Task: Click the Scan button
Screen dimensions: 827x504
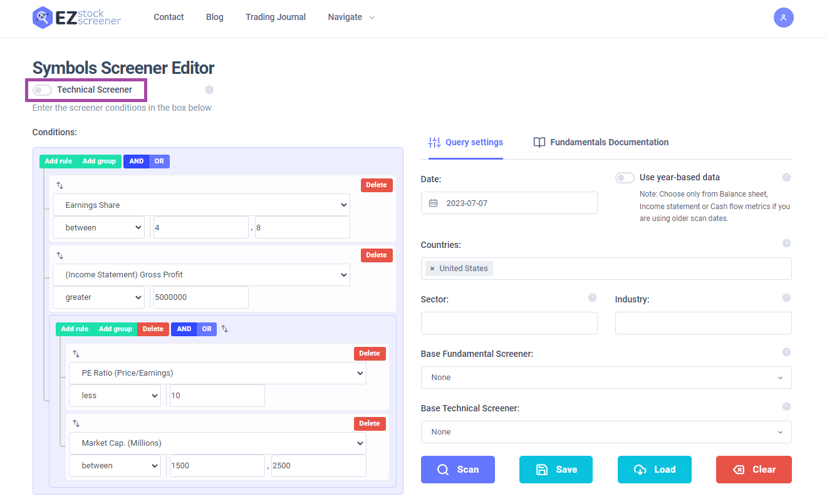Action: click(458, 470)
